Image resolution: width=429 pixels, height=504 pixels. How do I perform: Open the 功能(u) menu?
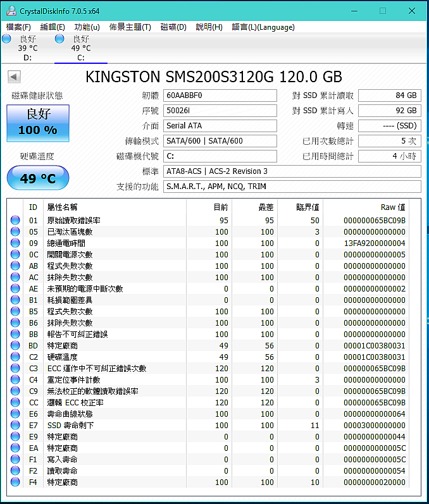click(87, 27)
